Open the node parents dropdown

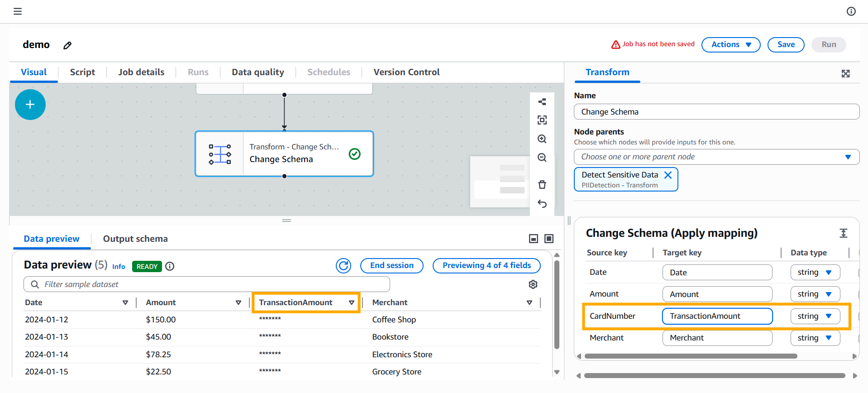coord(716,157)
